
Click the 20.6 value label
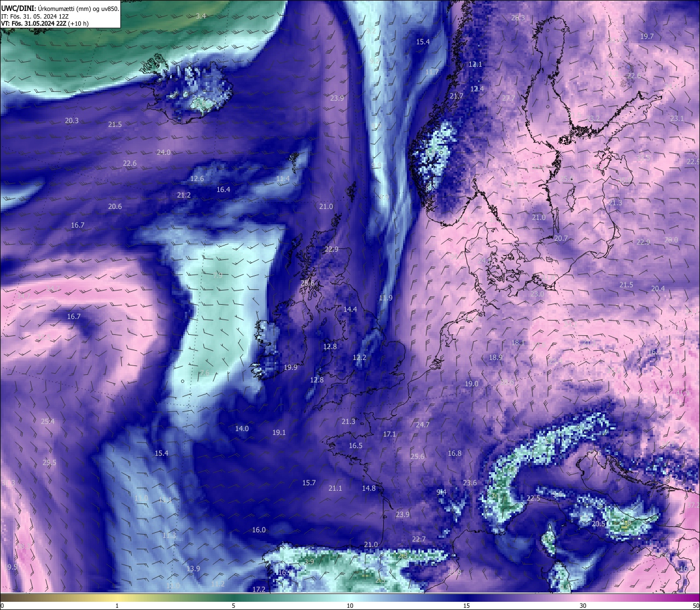point(115,207)
